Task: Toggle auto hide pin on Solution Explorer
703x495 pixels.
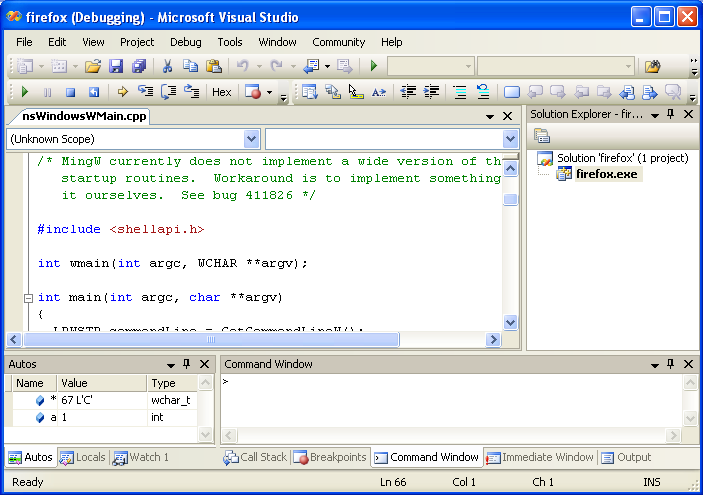Action: tap(671, 114)
